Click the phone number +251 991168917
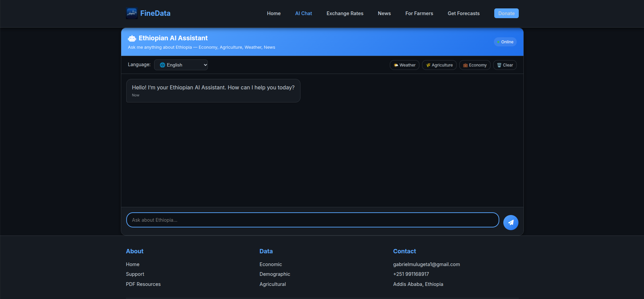The image size is (644, 299). click(411, 274)
